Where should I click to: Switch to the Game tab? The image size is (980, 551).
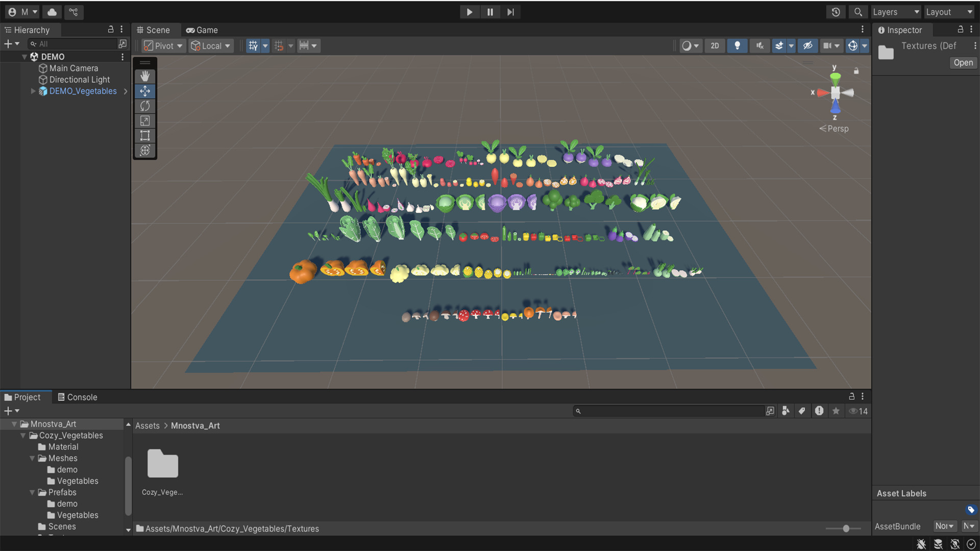pyautogui.click(x=202, y=30)
